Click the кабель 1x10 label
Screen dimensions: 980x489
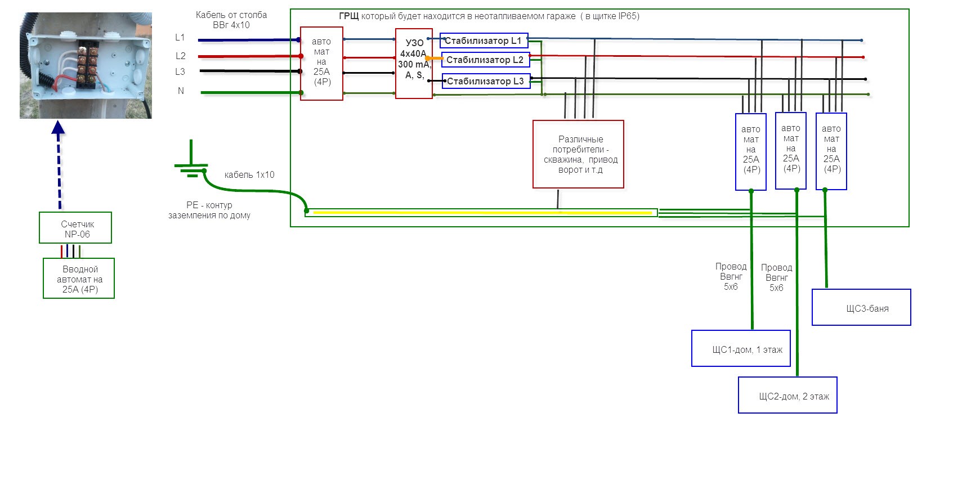coord(249,175)
